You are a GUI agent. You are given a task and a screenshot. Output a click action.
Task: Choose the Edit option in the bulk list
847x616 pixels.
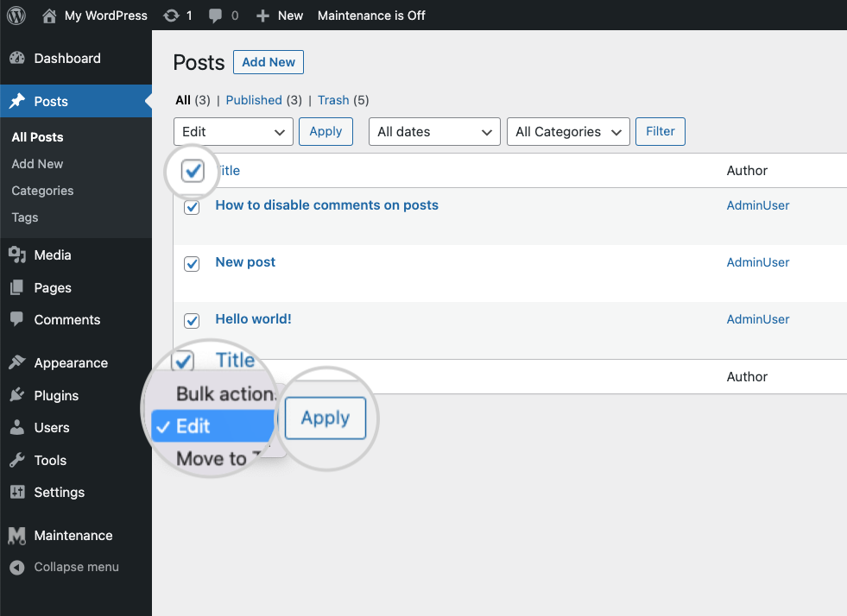point(213,426)
